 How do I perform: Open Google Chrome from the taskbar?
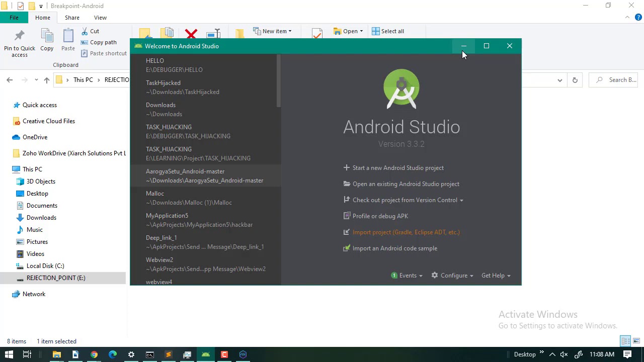click(x=94, y=354)
